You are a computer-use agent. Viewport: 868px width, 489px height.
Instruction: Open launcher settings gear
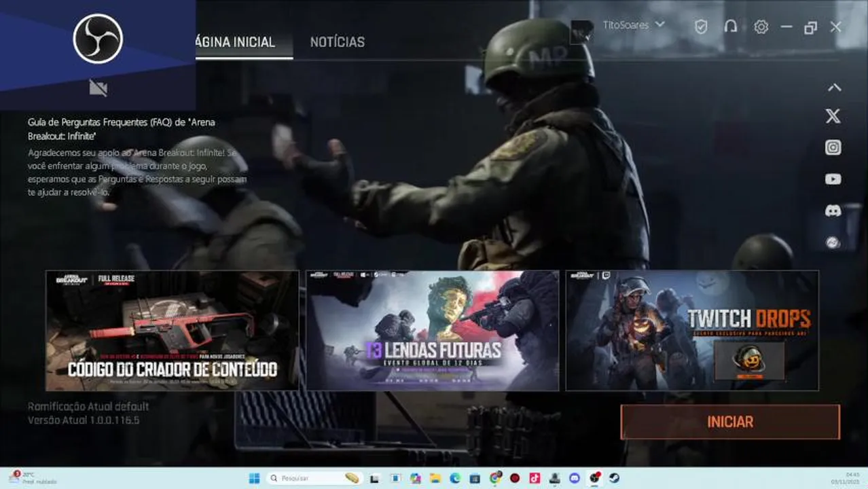[761, 26]
